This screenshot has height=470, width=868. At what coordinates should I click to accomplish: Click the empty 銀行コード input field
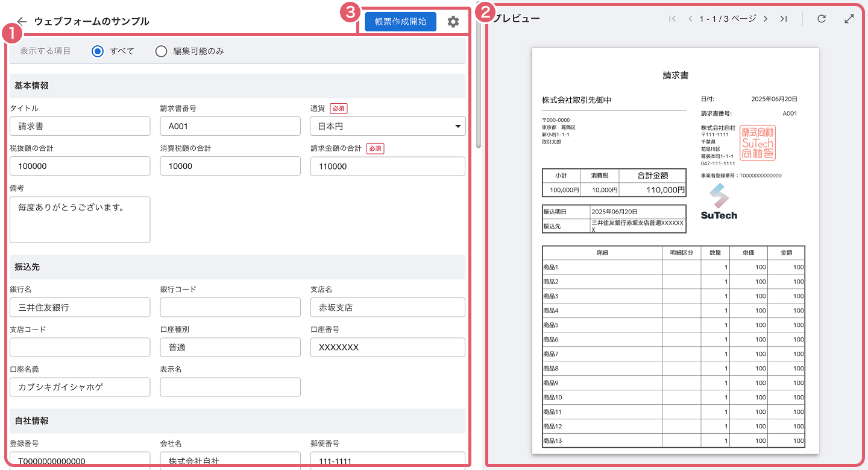[x=230, y=307]
